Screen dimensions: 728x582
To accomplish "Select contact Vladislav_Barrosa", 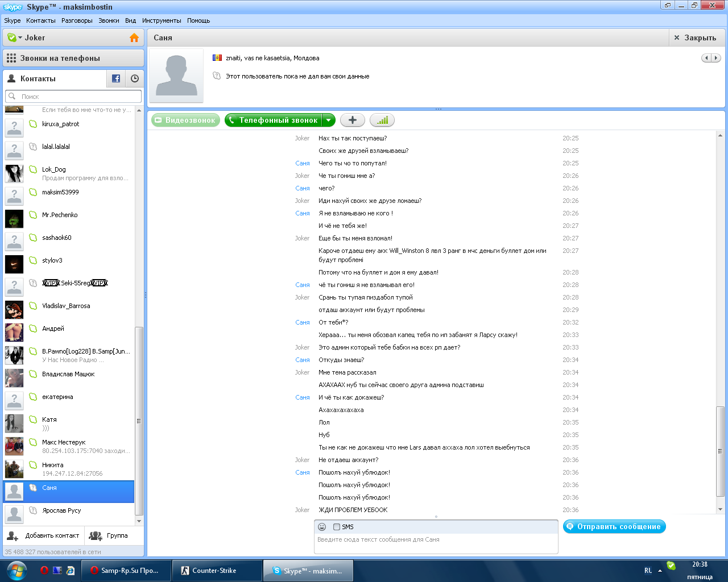I will pos(69,310).
